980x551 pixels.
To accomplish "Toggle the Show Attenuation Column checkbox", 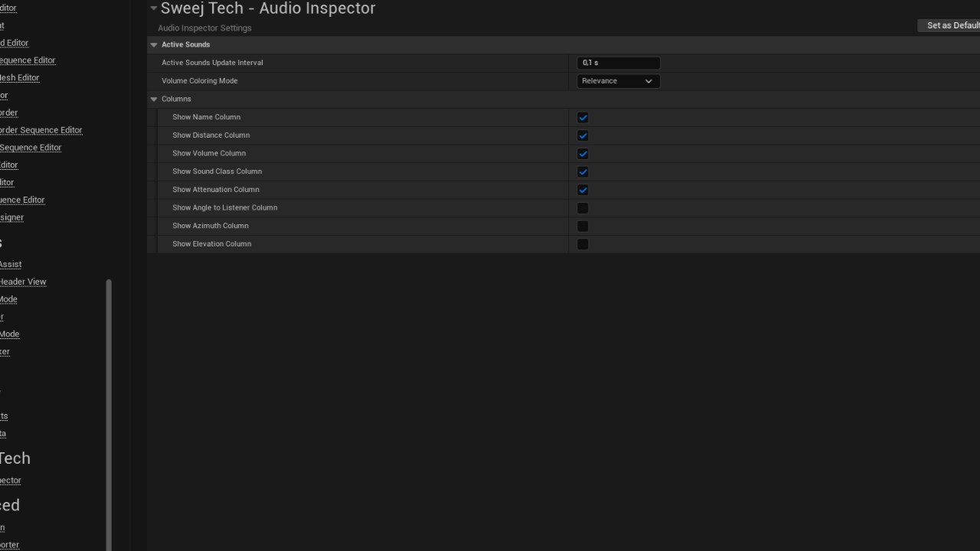I will pos(583,190).
